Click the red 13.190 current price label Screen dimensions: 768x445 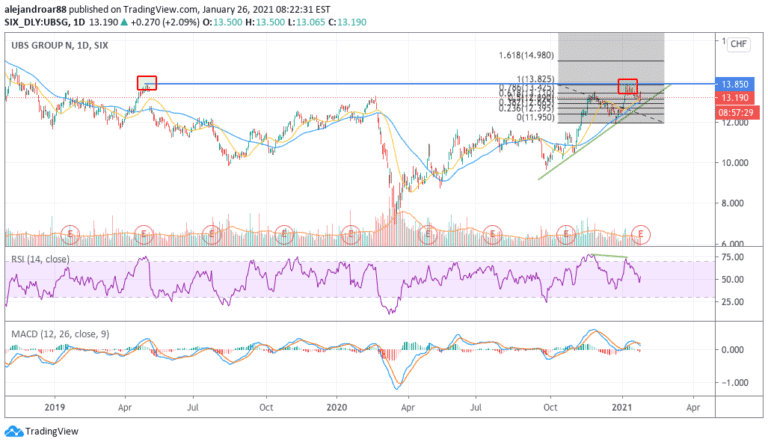736,100
